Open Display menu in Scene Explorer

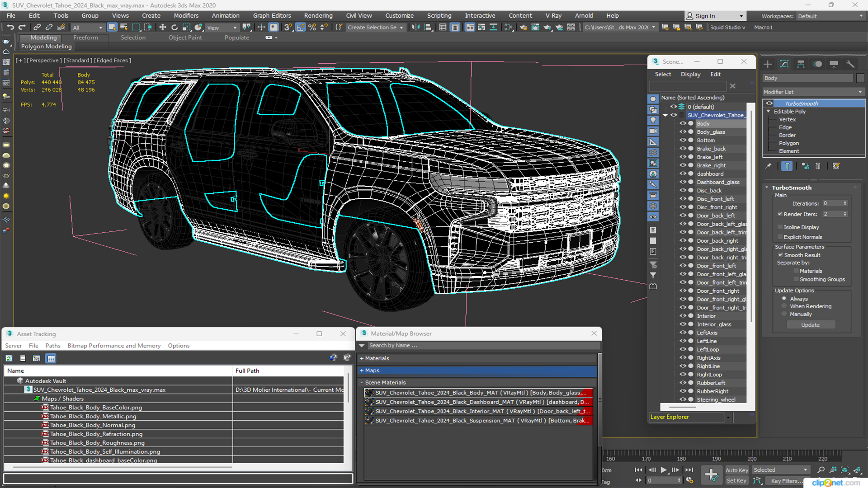690,74
